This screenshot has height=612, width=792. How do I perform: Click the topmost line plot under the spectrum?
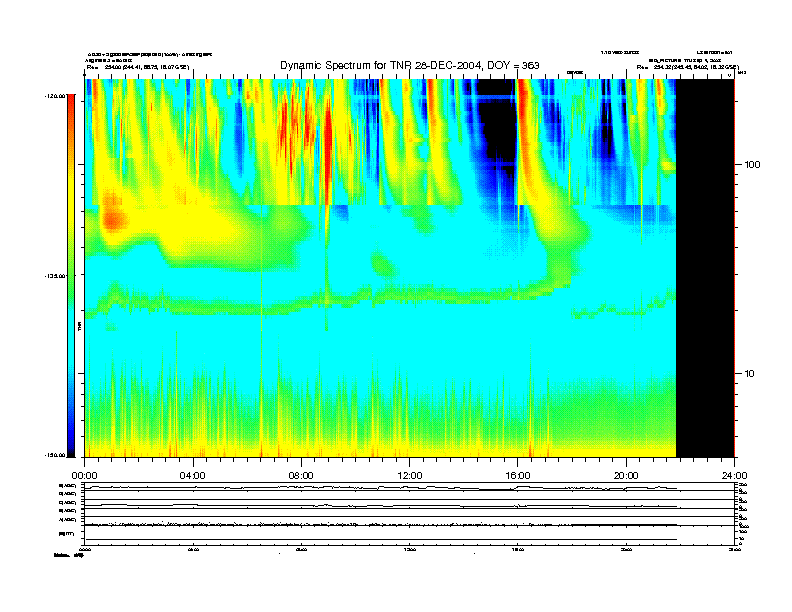pos(409,487)
